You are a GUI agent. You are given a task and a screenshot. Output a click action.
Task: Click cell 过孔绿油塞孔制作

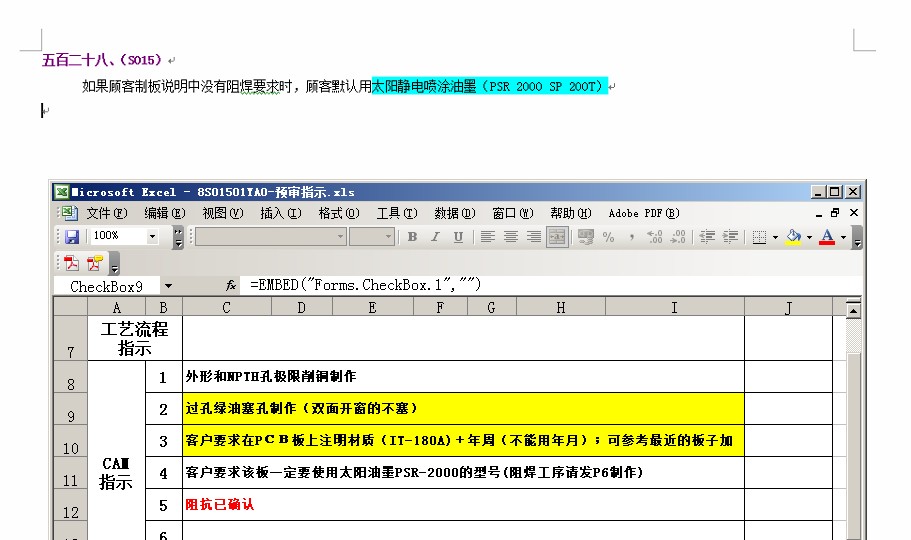463,409
